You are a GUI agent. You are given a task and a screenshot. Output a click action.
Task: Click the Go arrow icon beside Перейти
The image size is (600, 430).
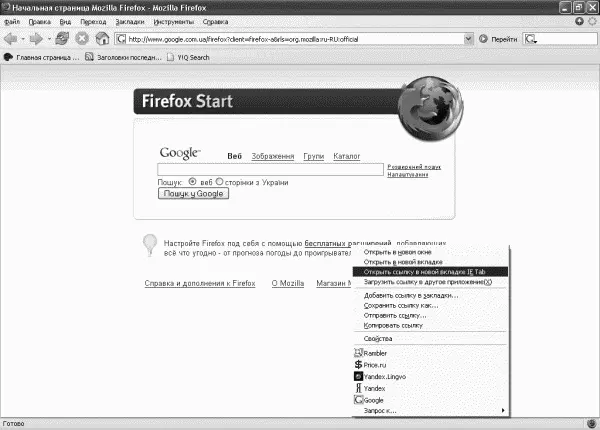[x=483, y=39]
